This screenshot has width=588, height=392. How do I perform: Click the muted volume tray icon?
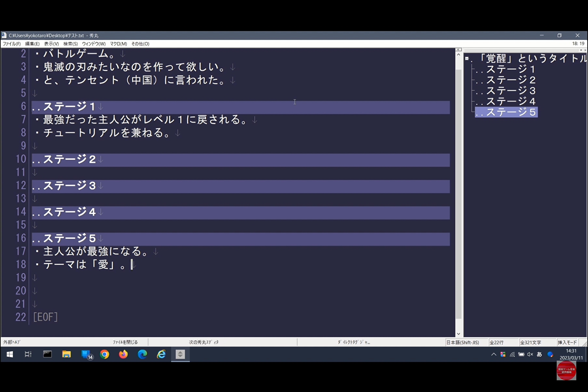pyautogui.click(x=530, y=354)
